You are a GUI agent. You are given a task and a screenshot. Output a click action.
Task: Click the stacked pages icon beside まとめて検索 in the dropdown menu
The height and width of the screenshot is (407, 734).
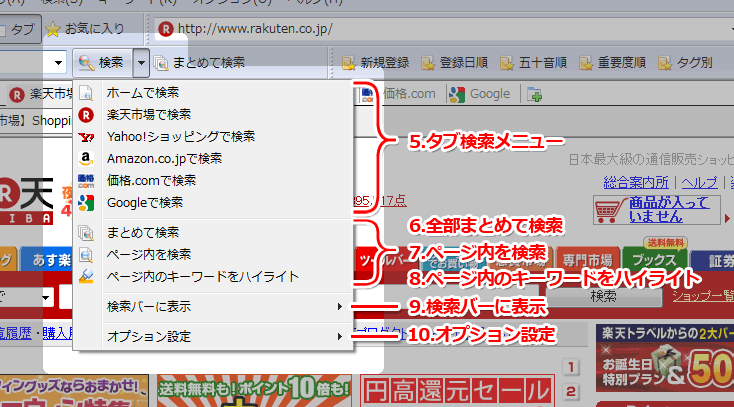pos(86,232)
